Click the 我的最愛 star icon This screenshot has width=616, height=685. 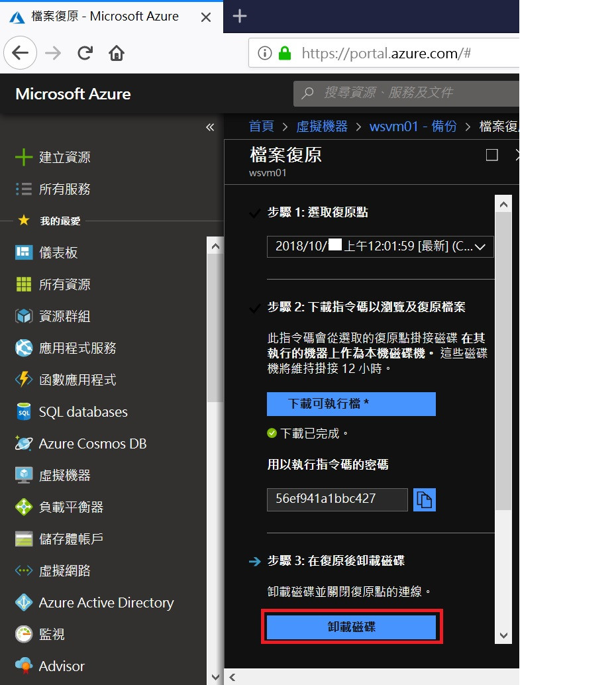(x=24, y=220)
